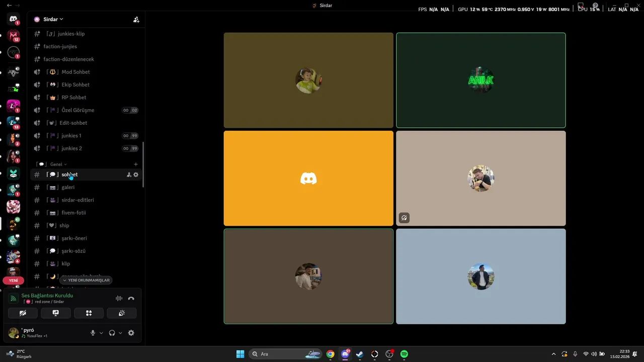Open the sirdar-editleri channel

pyautogui.click(x=86, y=200)
